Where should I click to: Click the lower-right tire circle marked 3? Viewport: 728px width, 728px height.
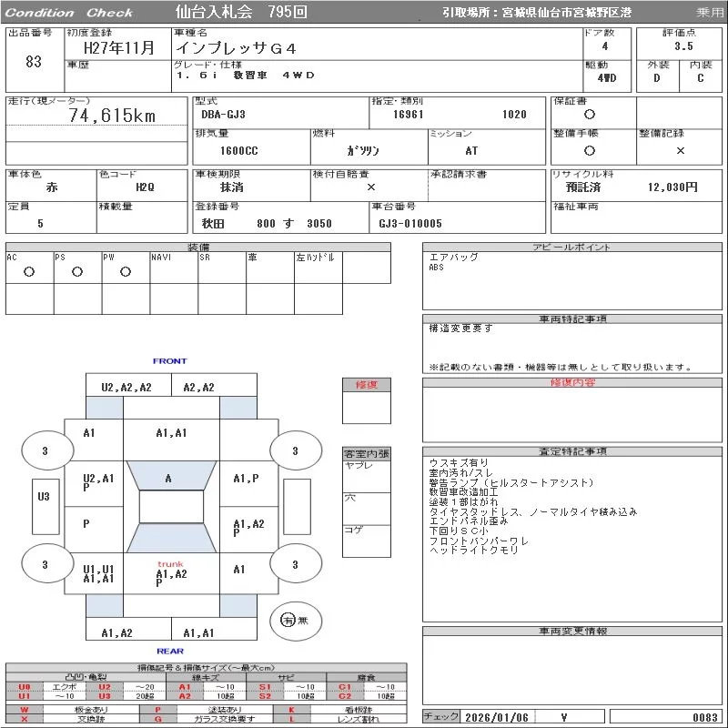[x=295, y=565]
